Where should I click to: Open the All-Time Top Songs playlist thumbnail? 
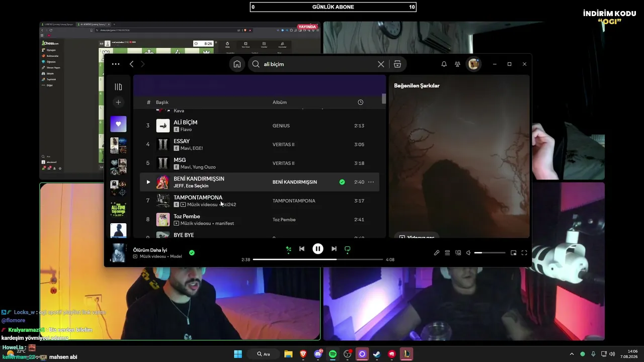118,209
